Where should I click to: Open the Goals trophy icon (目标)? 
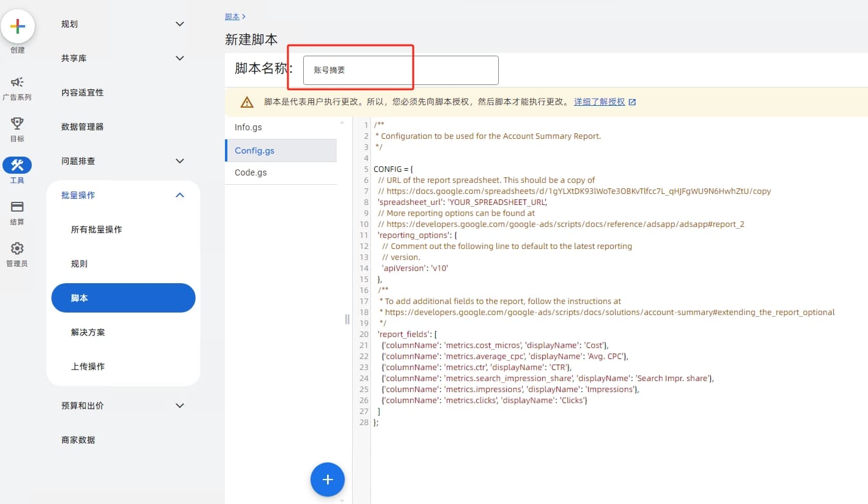tap(17, 124)
